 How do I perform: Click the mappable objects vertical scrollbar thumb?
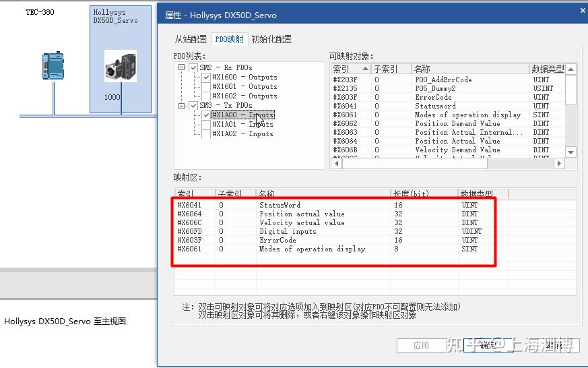click(x=570, y=90)
